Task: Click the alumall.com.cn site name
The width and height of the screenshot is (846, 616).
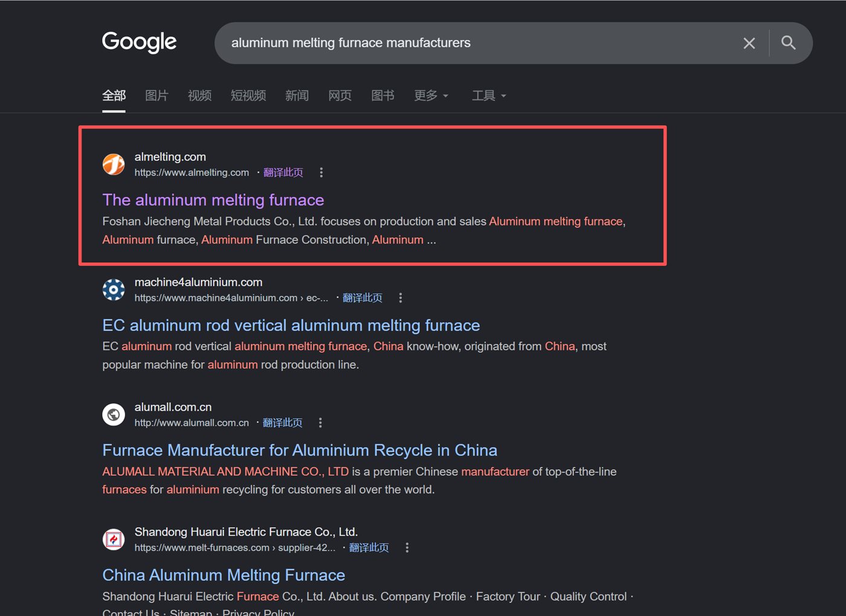Action: tap(173, 407)
